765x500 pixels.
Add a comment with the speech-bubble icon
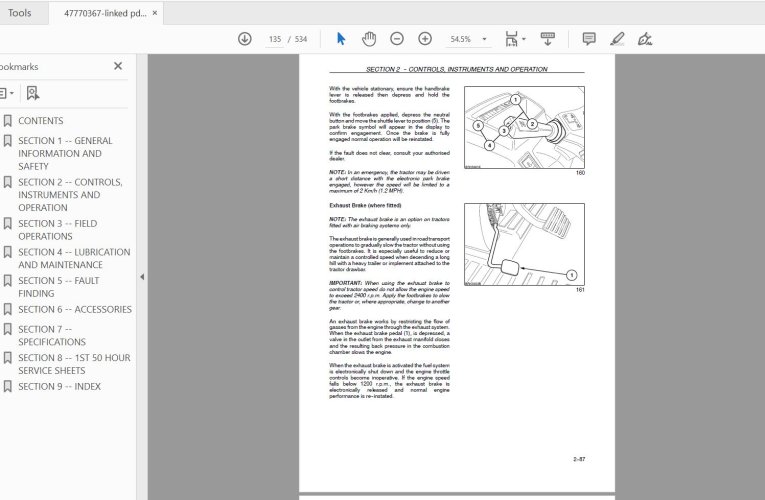tap(589, 39)
